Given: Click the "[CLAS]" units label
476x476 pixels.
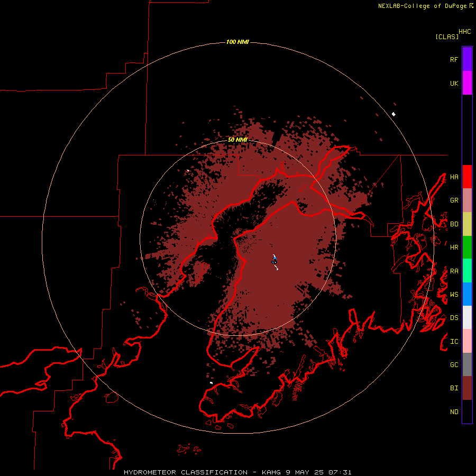Looking at the screenshot, I should 447,36.
